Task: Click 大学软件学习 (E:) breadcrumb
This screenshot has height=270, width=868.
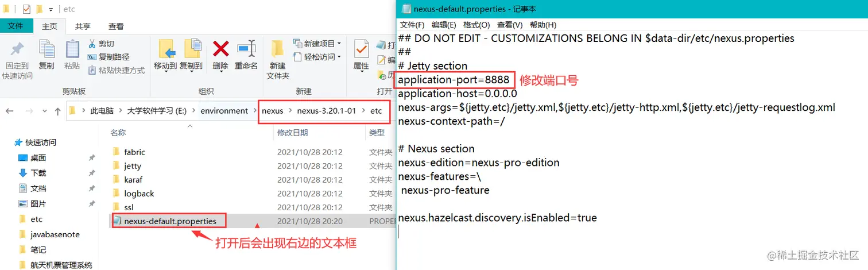Action: [x=157, y=111]
